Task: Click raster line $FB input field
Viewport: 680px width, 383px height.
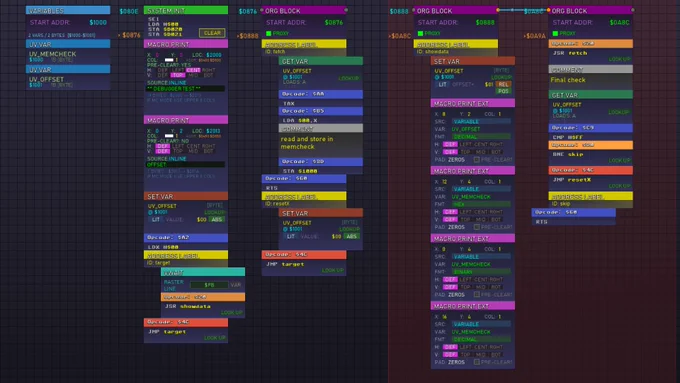Action: click(209, 285)
